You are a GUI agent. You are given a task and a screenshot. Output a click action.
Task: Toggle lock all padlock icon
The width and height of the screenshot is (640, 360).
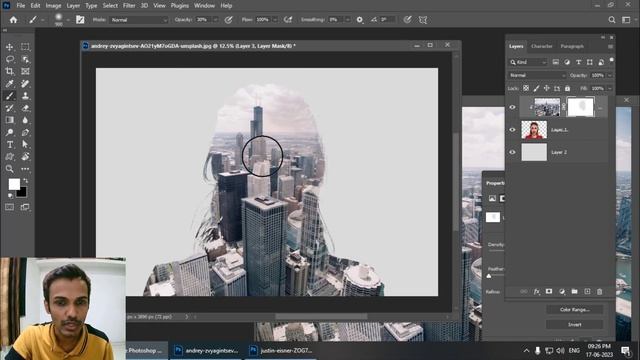click(567, 88)
